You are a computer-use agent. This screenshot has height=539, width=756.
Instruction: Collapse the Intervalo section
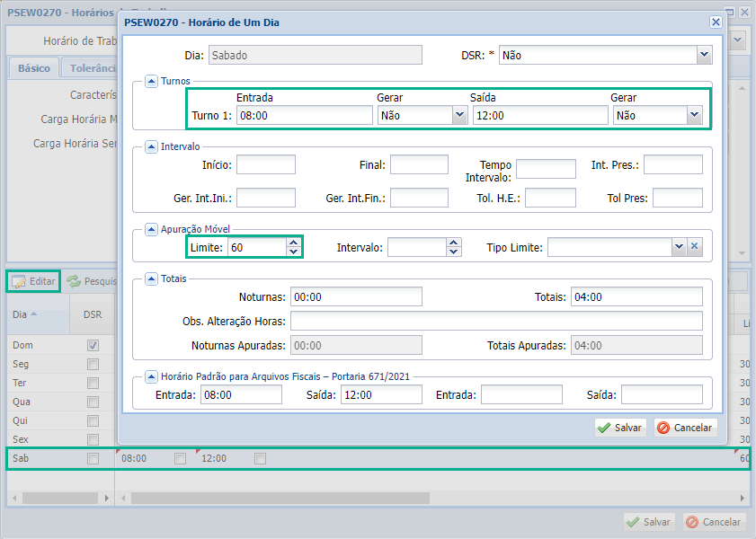(151, 146)
